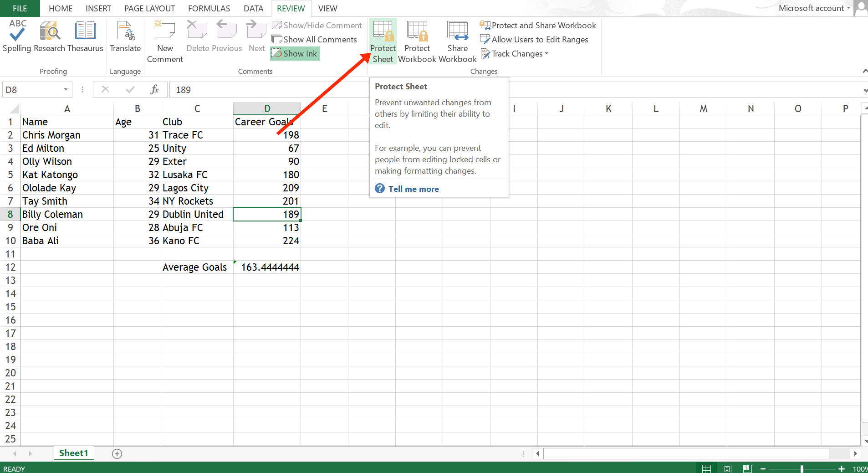
Task: Toggle Show All Comments
Action: coord(315,39)
